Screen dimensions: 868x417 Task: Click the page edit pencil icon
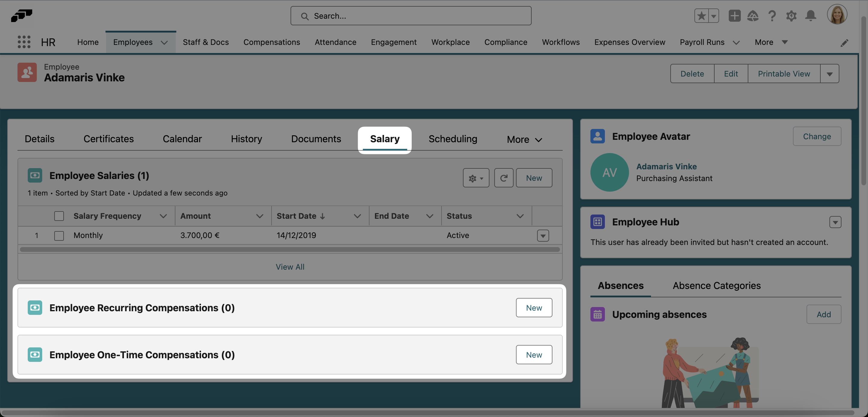(x=845, y=42)
